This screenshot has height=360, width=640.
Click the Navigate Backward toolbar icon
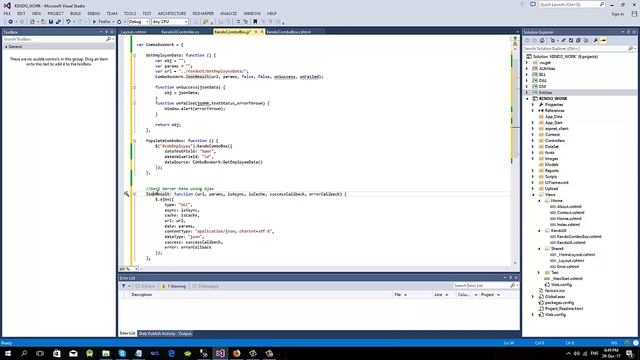tap(11, 22)
